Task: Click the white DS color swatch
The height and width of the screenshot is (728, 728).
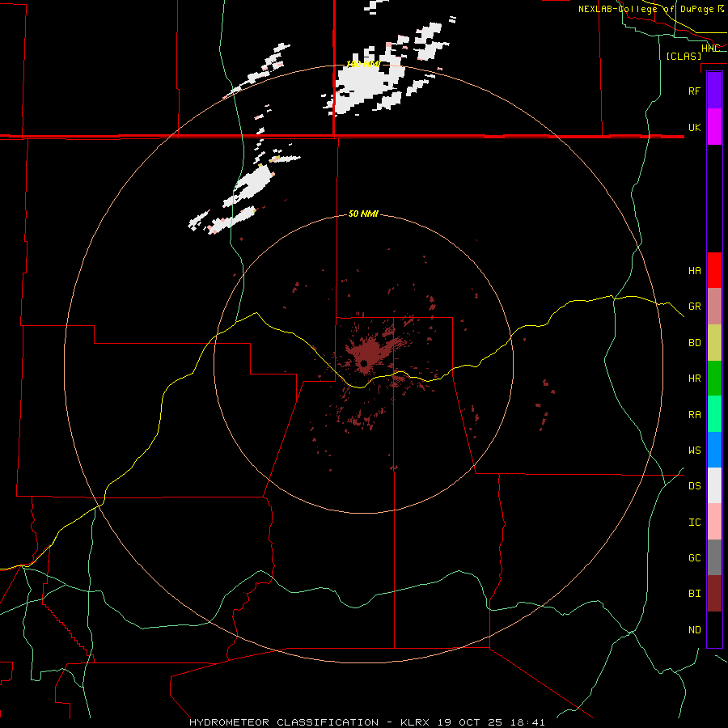Action: tap(714, 485)
